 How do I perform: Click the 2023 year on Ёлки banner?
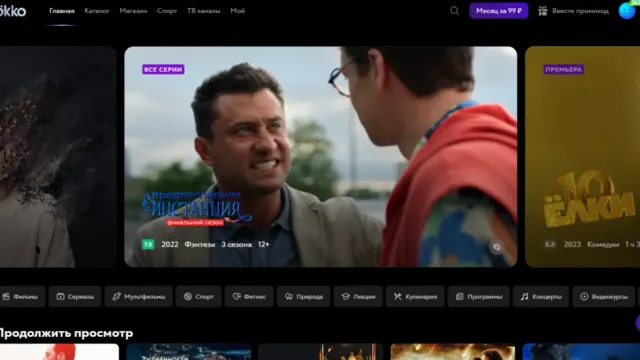click(572, 244)
